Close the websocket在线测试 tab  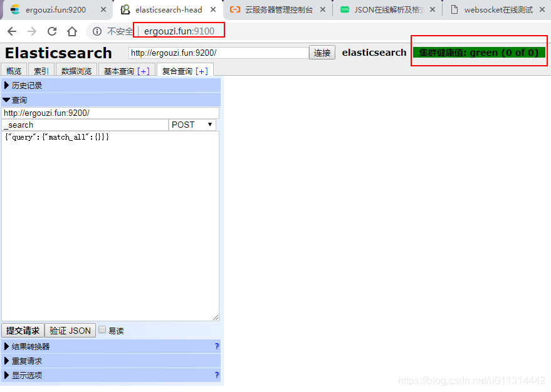542,9
